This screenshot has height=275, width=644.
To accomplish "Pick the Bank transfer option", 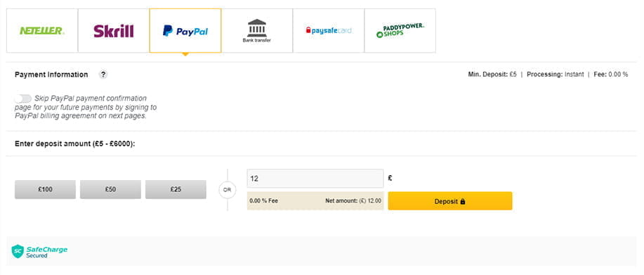I will [257, 31].
